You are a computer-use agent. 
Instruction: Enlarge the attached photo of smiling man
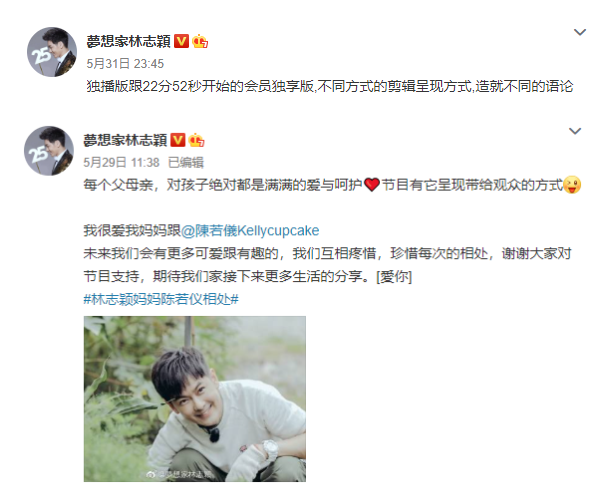coord(195,399)
